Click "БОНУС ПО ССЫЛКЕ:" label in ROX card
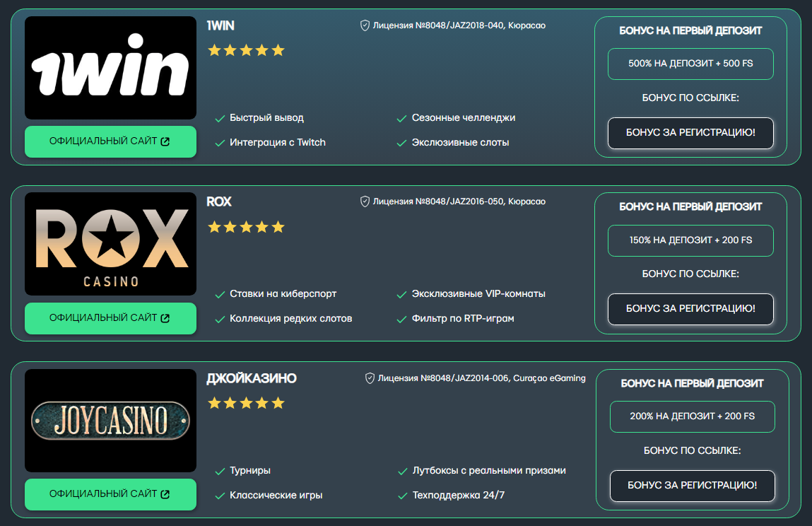This screenshot has width=812, height=526. [x=690, y=274]
